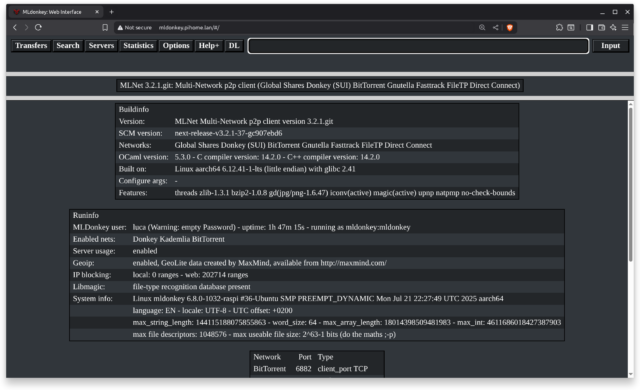Click the Server usage enabled value

tap(145, 251)
